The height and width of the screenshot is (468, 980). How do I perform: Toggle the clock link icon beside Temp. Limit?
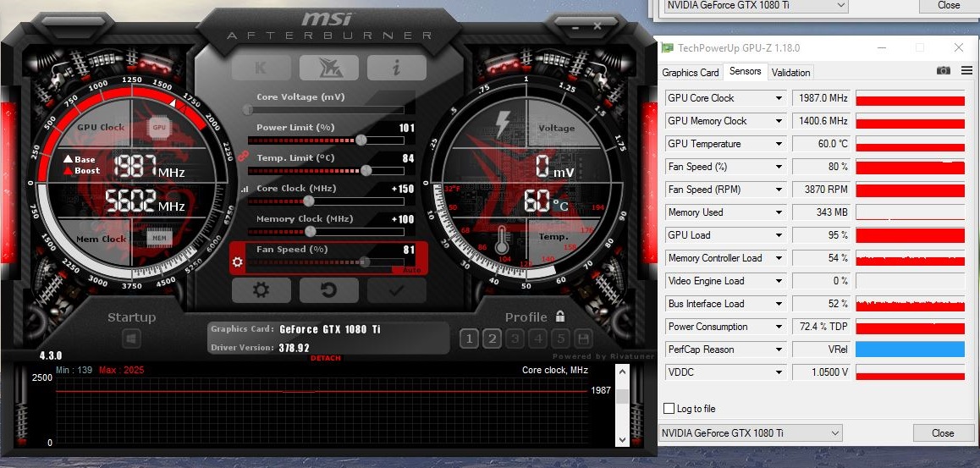[244, 156]
